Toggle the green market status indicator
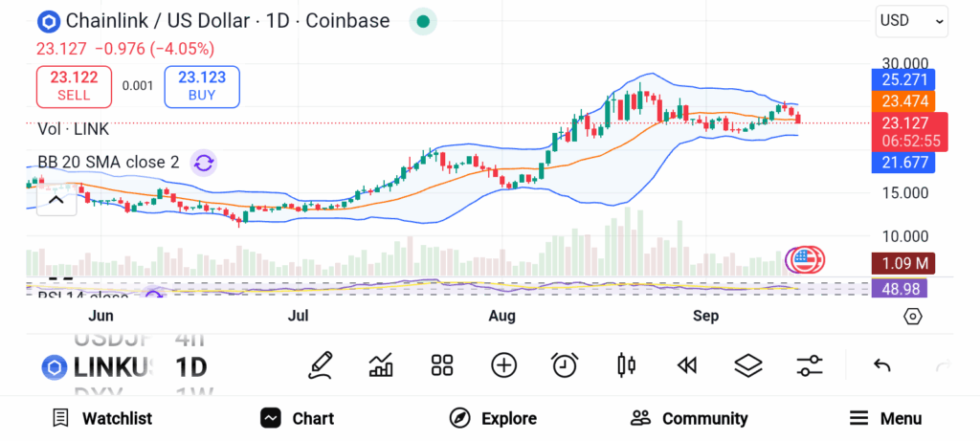Image resolution: width=980 pixels, height=441 pixels. point(423,21)
